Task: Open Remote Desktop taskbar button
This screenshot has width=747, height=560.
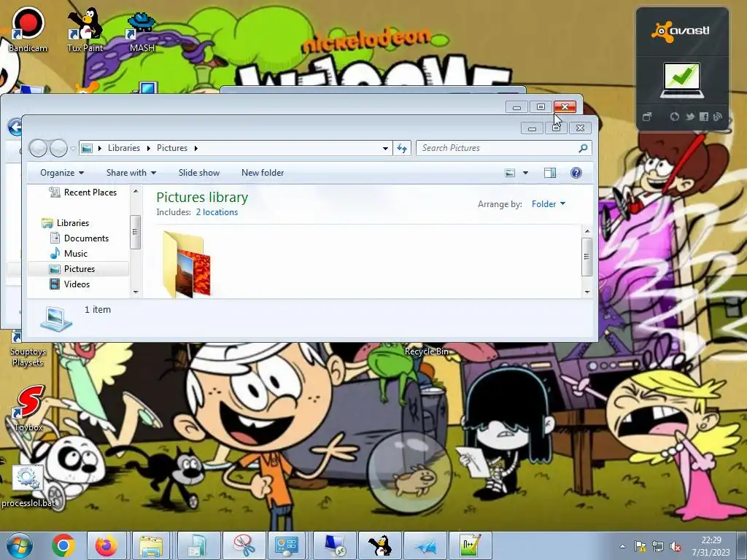Action: click(334, 545)
